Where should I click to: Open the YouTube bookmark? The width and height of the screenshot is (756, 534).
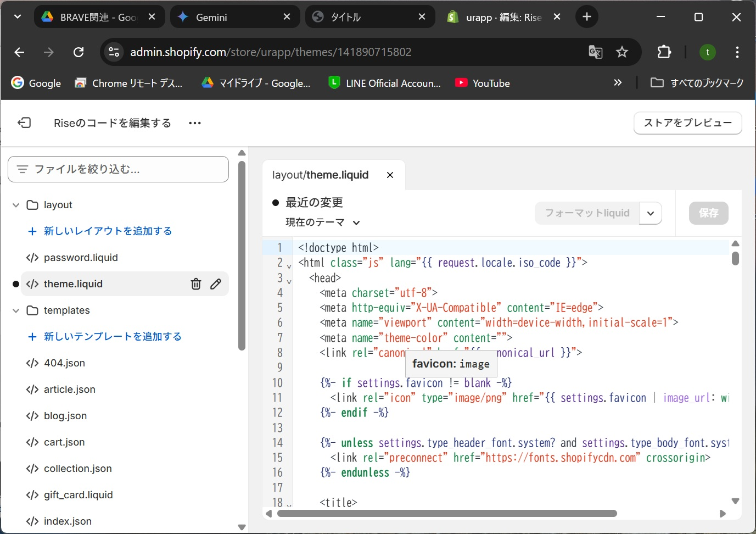(x=483, y=83)
